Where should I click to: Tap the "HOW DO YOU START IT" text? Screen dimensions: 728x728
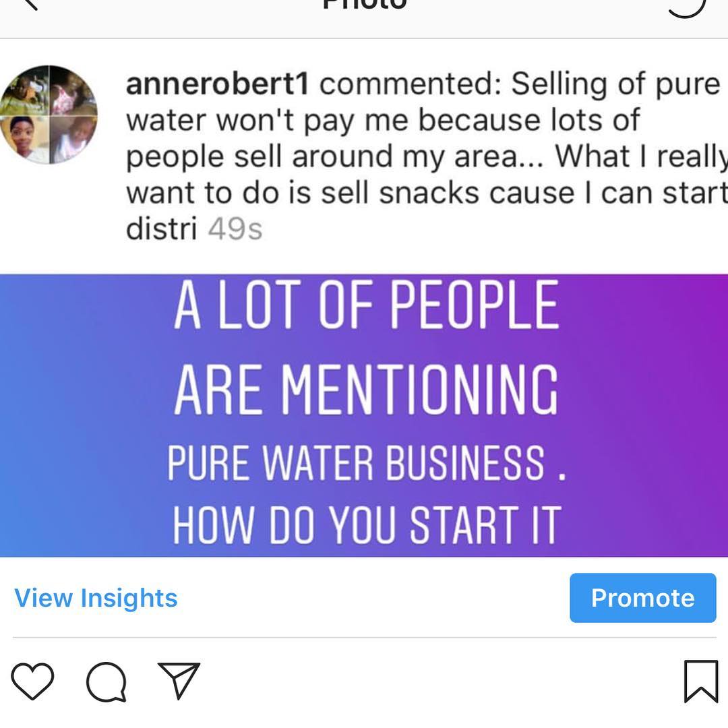coord(366,525)
